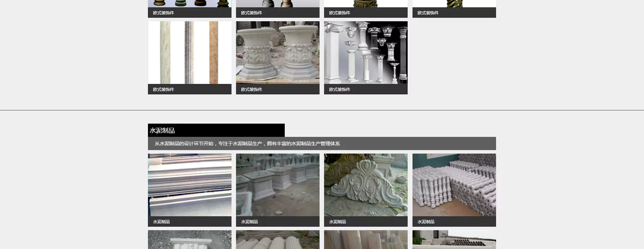Click 欧式装饰件 caption under Roman columns collection
This screenshot has height=249, width=644.
coord(340,90)
